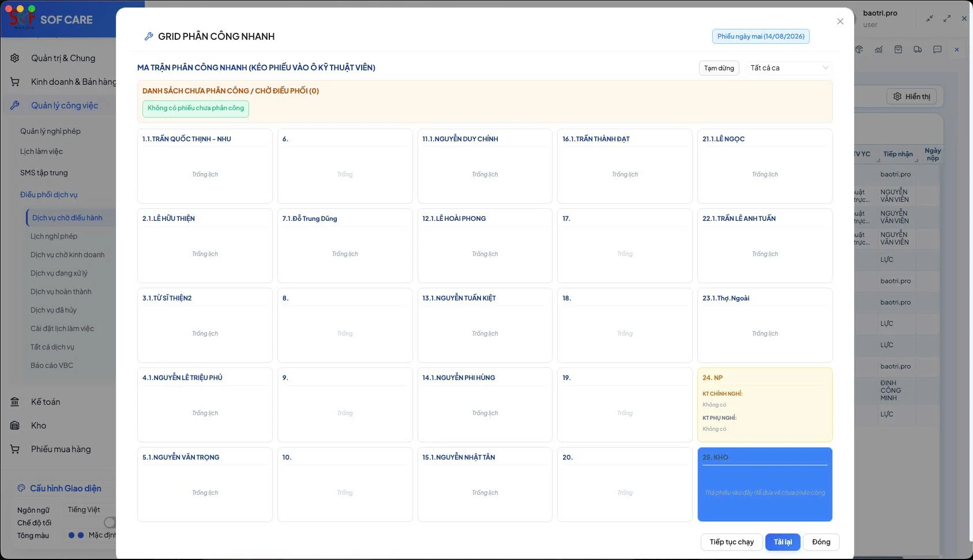Click the 3.1.TỪ SĨ THIỆN2 technician slot
Image resolution: width=973 pixels, height=560 pixels.
[x=205, y=325]
